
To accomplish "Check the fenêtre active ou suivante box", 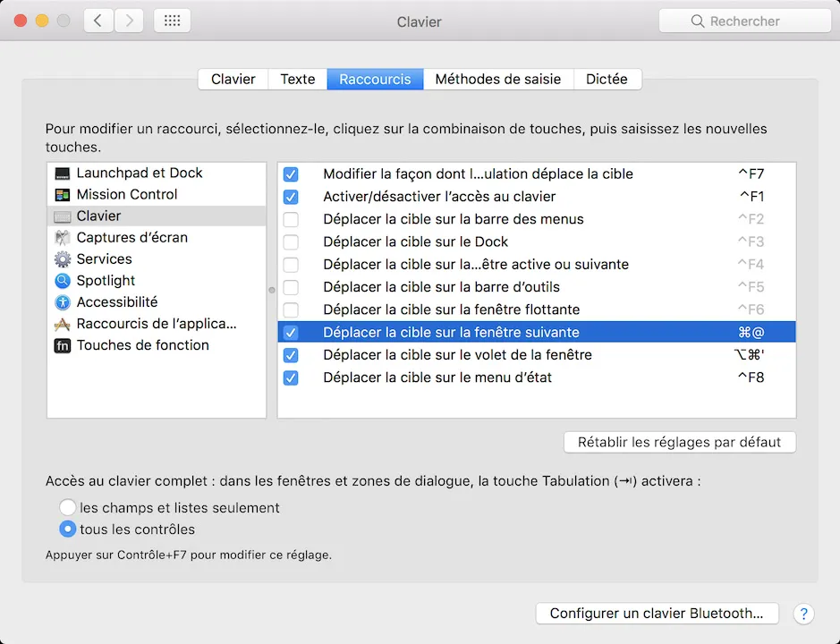I will tap(291, 265).
